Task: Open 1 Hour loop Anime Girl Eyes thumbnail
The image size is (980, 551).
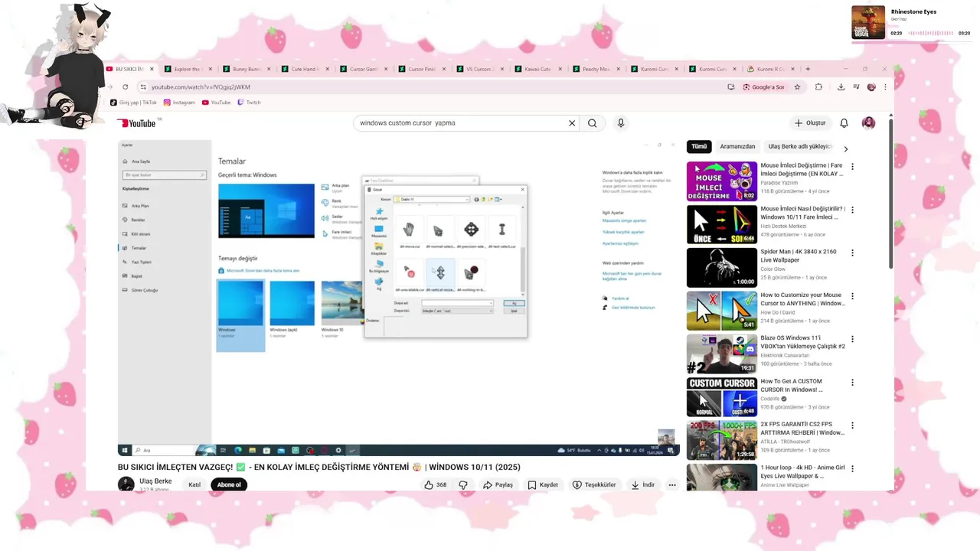Action: pyautogui.click(x=721, y=477)
